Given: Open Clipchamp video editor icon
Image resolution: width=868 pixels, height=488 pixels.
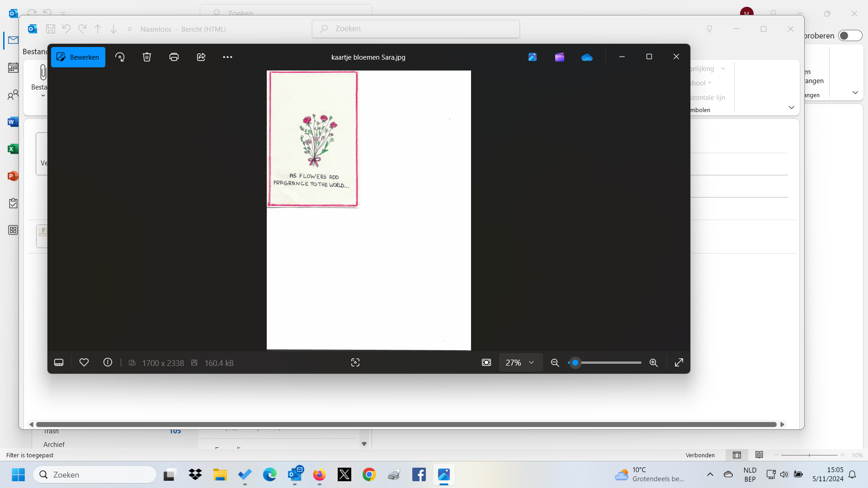Looking at the screenshot, I should (x=560, y=57).
